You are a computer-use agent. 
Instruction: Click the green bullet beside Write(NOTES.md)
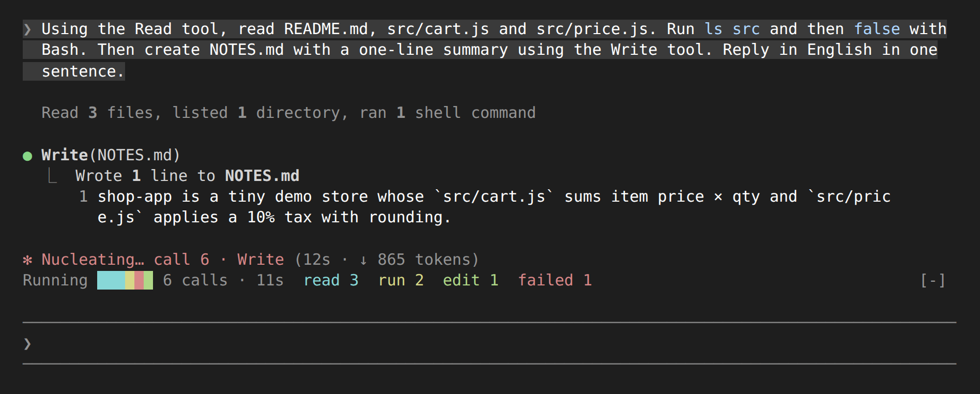pyautogui.click(x=27, y=156)
